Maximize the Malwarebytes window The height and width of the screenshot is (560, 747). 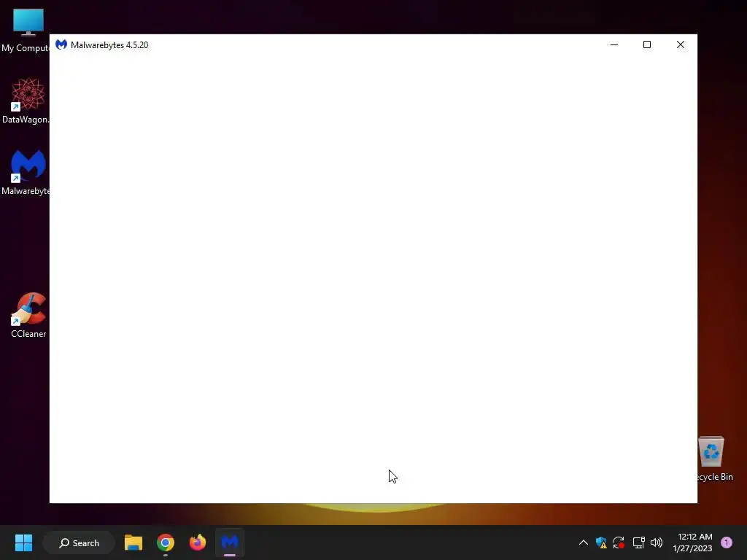click(x=647, y=44)
